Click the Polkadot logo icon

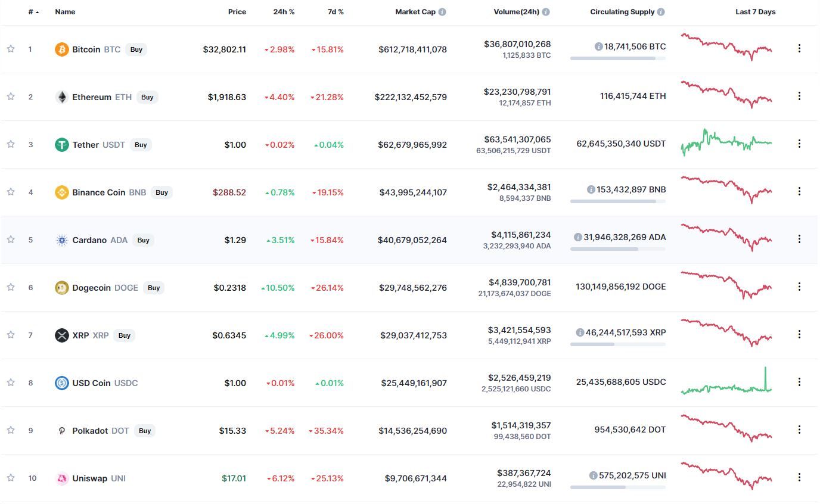(x=62, y=431)
